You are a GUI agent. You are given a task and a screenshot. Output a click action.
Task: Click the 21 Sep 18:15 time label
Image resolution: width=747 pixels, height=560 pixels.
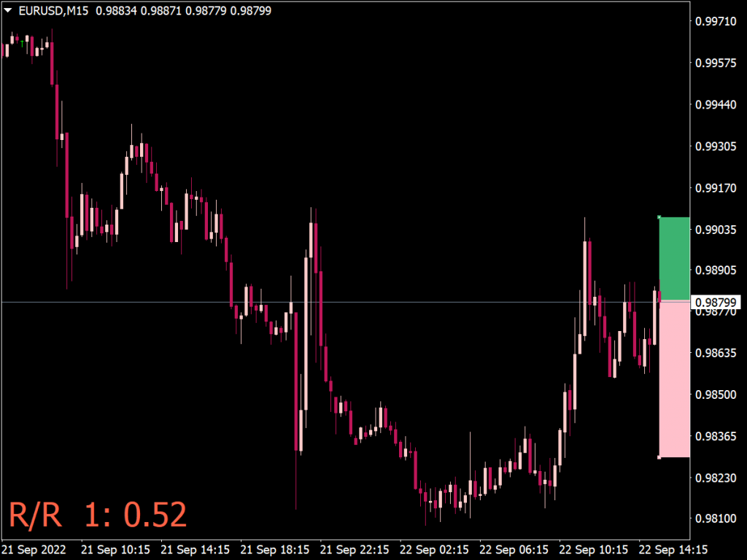(x=274, y=548)
